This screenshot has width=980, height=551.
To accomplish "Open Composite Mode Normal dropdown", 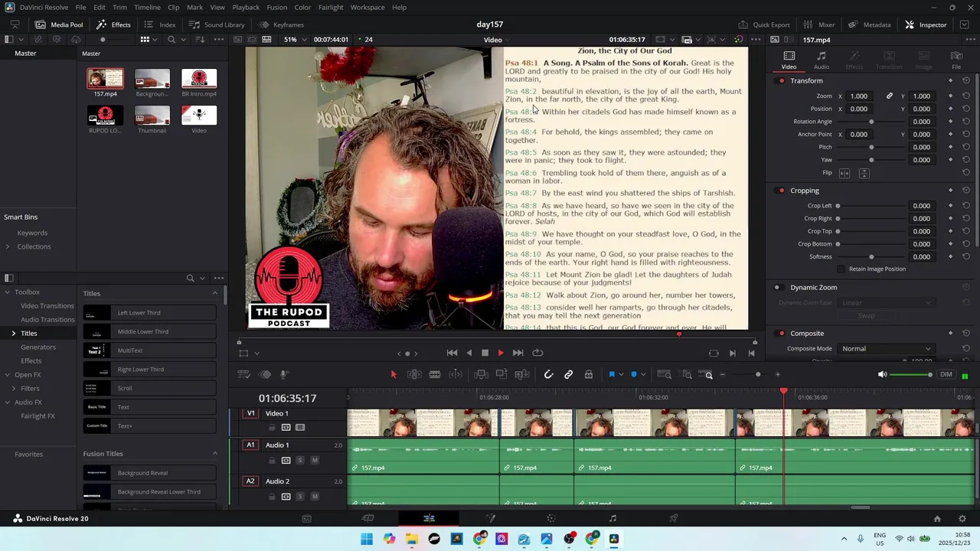I will (886, 349).
